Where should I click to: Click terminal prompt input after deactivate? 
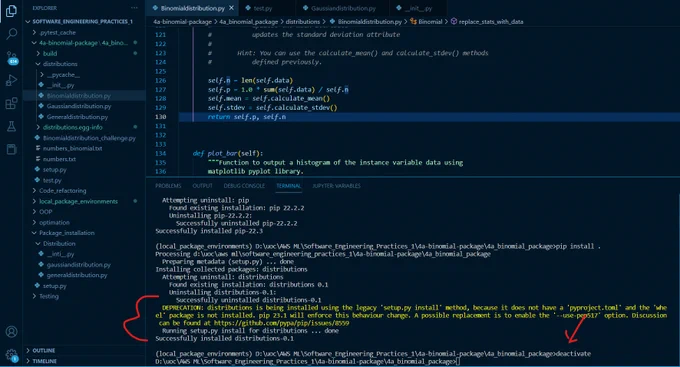tap(458, 361)
